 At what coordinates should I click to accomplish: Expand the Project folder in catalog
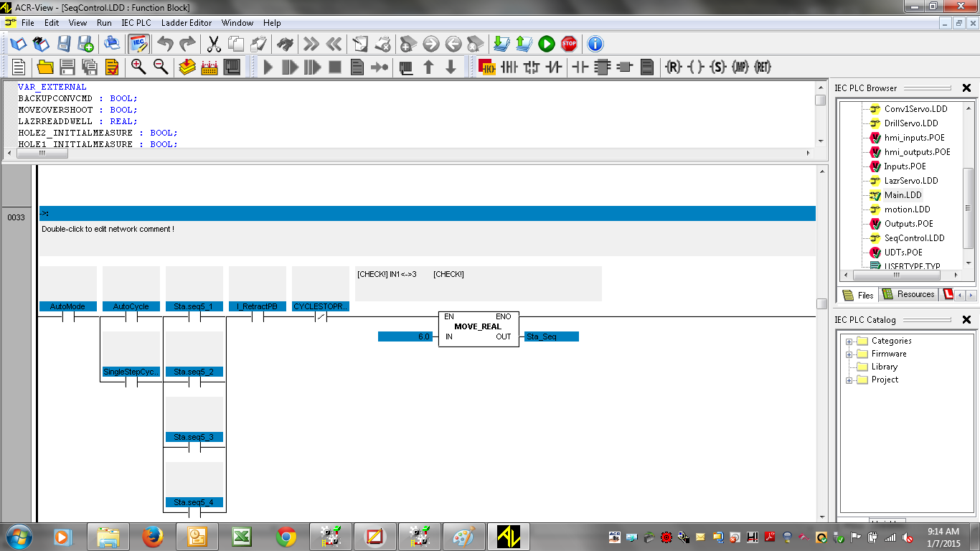(849, 380)
